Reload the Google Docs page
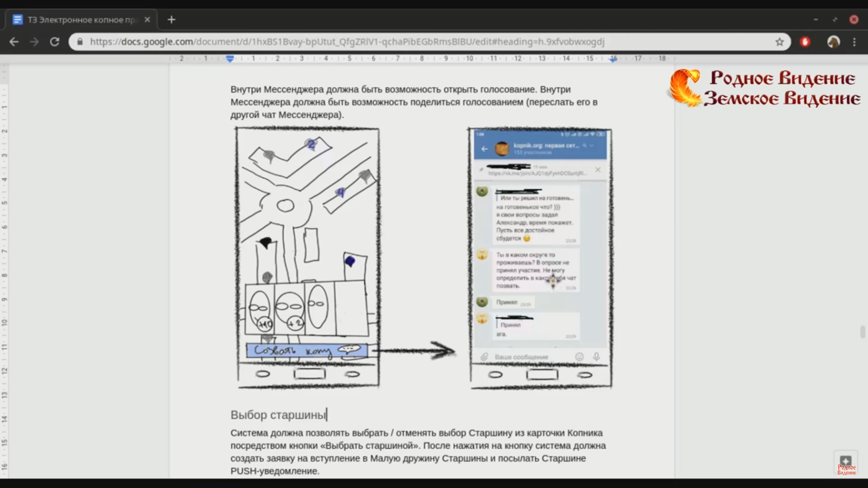This screenshot has height=488, width=868. point(55,42)
